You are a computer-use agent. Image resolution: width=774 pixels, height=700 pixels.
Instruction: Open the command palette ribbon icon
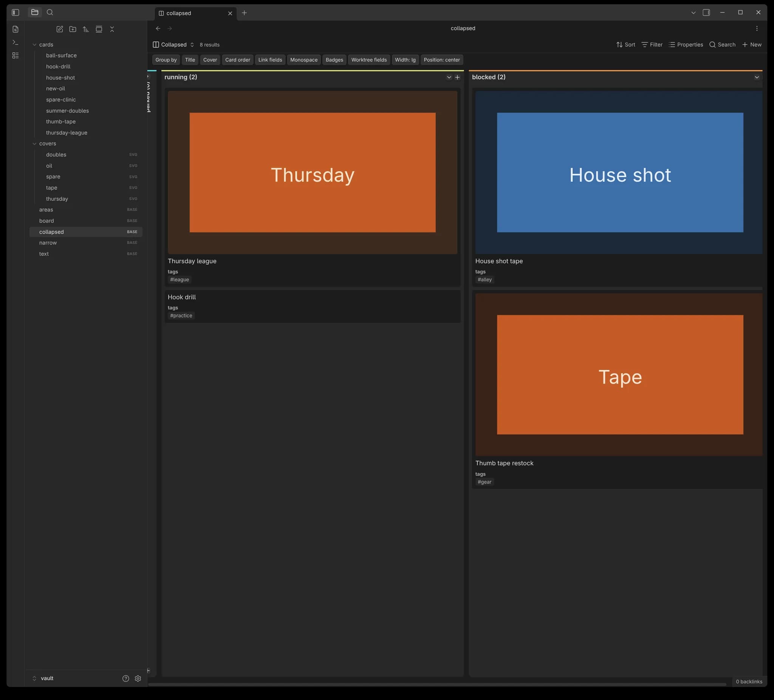click(x=15, y=42)
